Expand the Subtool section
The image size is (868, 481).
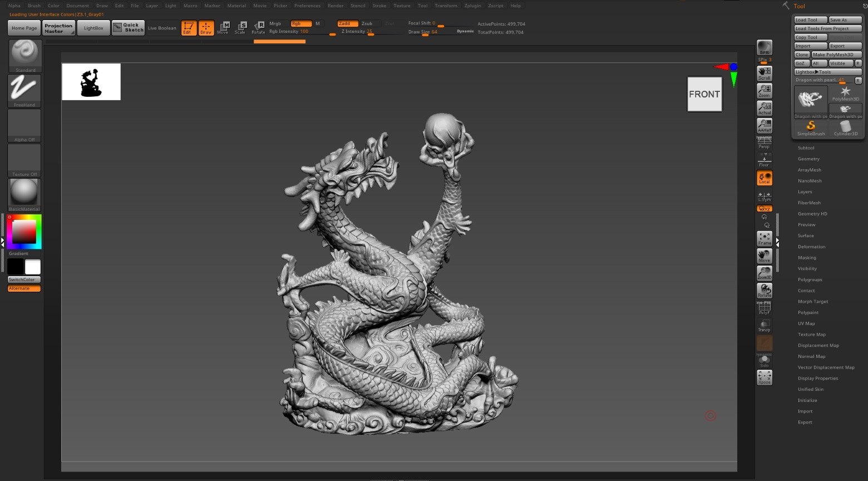(x=806, y=148)
